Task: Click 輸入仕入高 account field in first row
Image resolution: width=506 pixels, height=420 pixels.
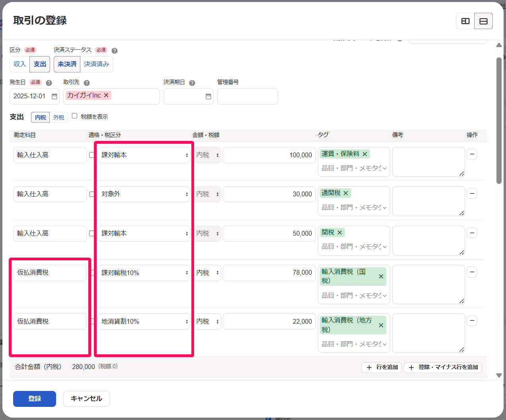Action: click(x=50, y=155)
